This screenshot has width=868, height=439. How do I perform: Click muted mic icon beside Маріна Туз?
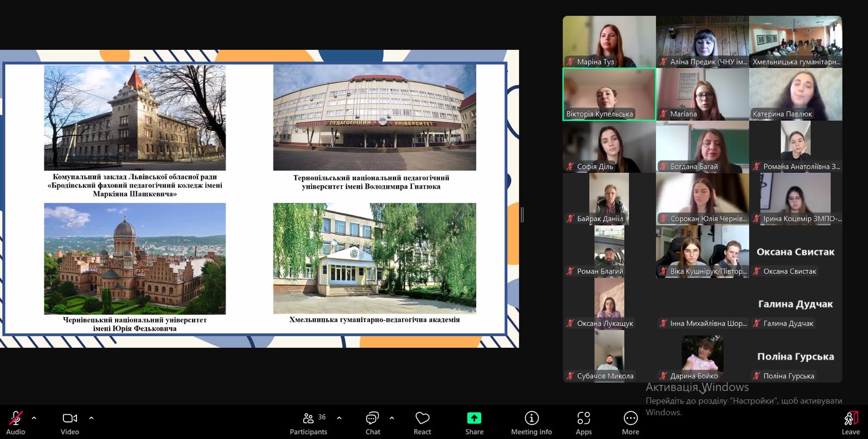pyautogui.click(x=570, y=62)
